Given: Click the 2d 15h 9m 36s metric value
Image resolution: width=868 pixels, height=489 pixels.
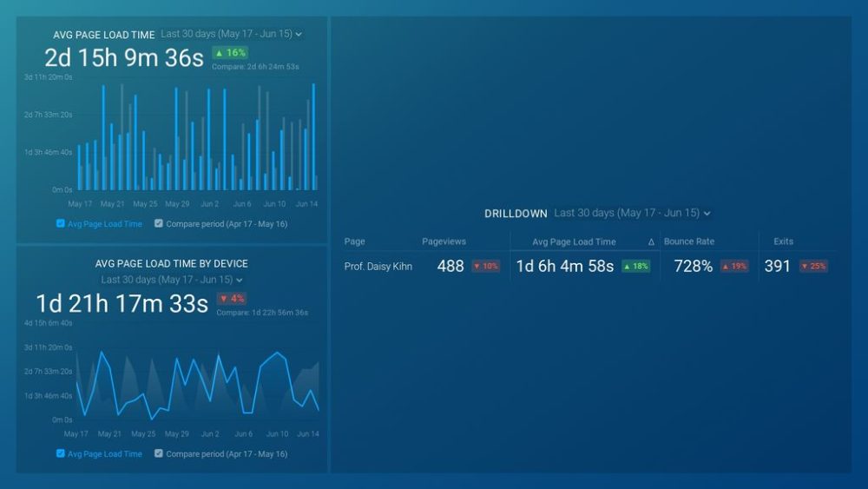Looking at the screenshot, I should click(124, 58).
